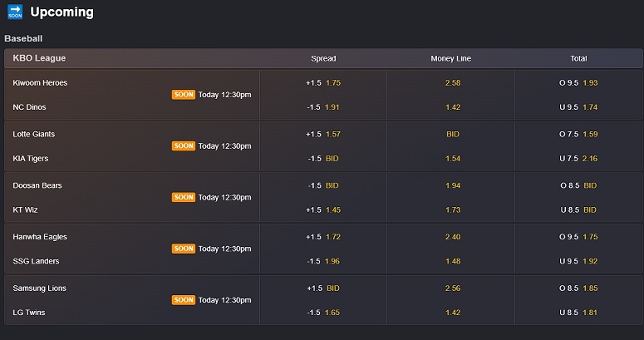Choose KT Wiz +1.5 spread 1.45

(x=323, y=210)
